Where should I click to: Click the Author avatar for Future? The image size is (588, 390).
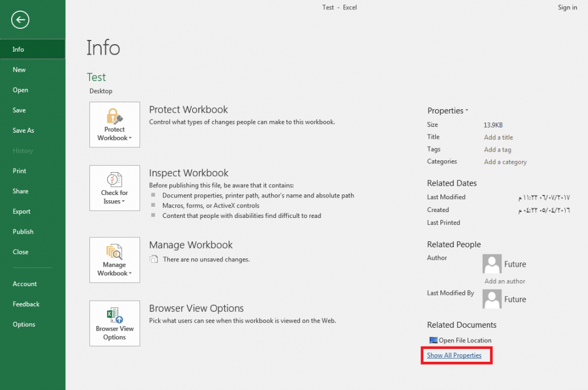492,264
